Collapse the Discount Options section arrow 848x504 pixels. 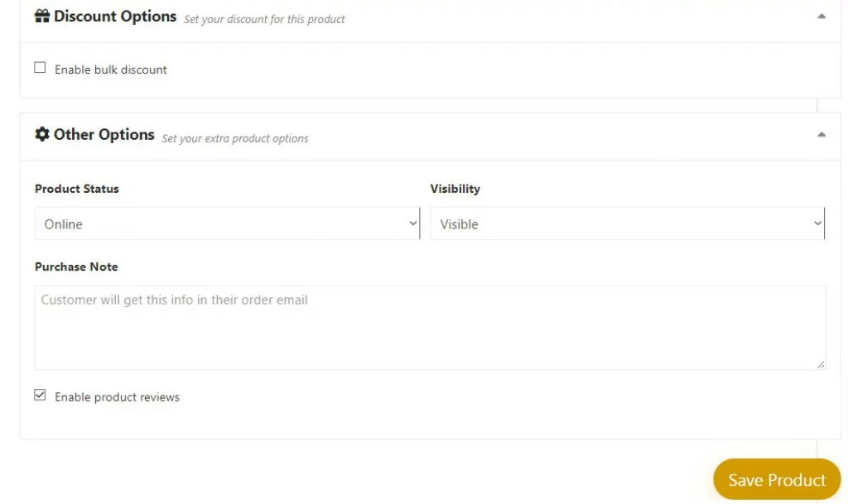[x=821, y=17]
